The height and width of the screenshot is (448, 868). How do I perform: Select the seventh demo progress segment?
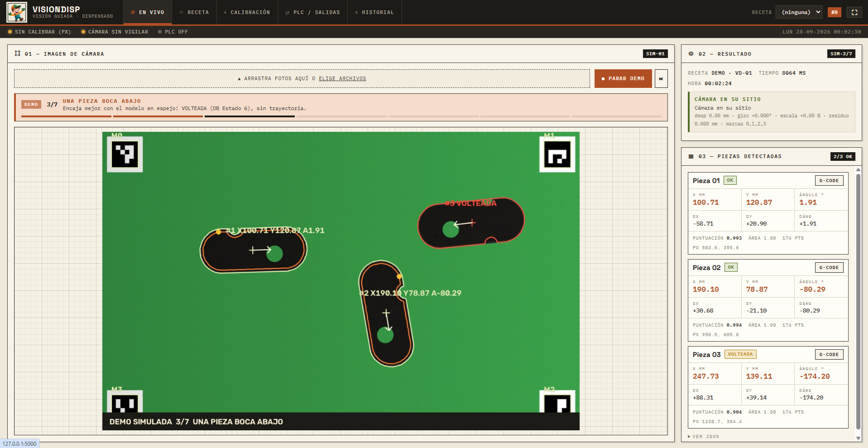[x=617, y=116]
